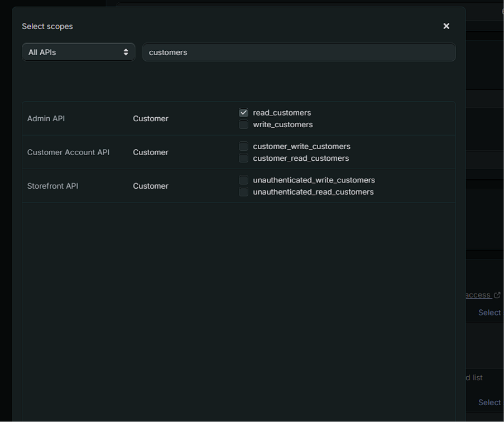
Task: Click the Customer label beside Admin API
Action: tap(150, 118)
